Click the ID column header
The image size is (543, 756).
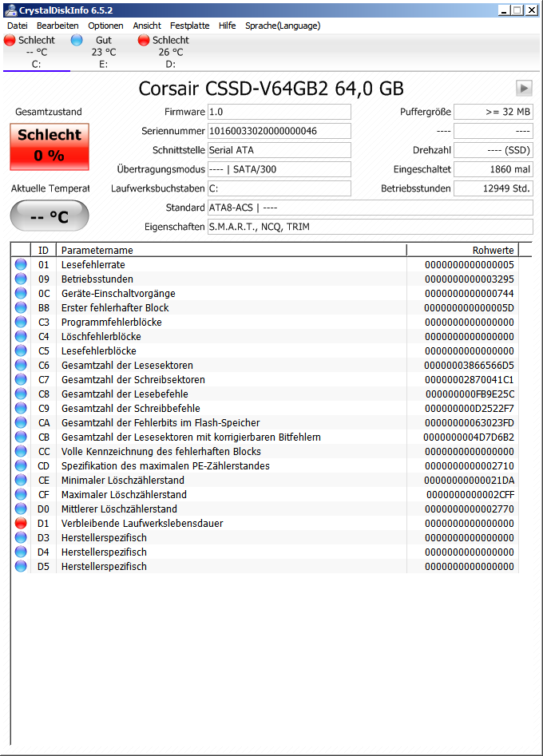[x=43, y=250]
